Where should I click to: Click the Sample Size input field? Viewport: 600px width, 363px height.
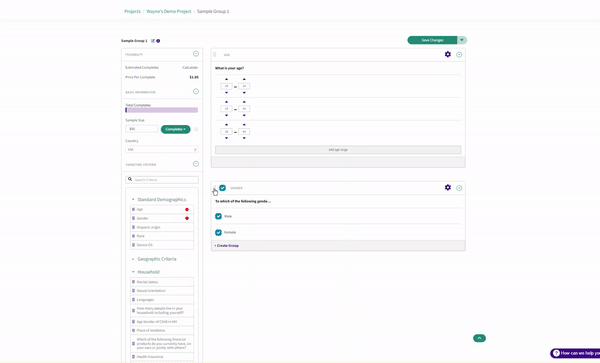(142, 129)
